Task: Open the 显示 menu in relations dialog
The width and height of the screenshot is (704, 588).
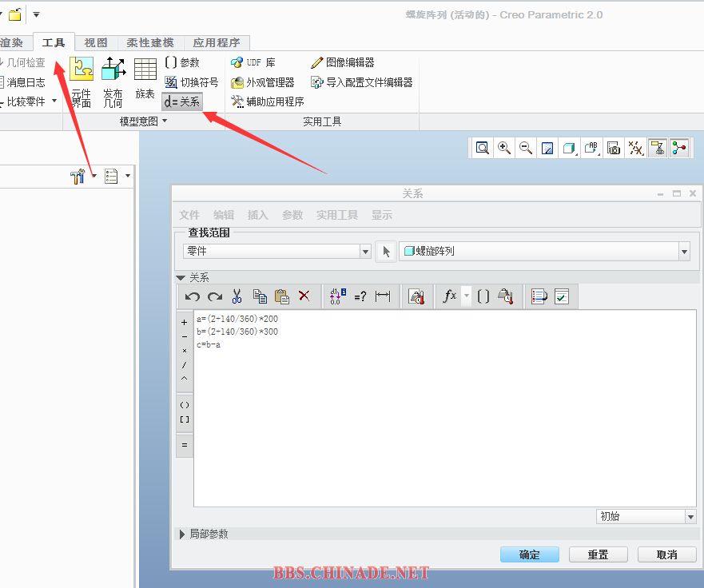Action: (x=382, y=215)
